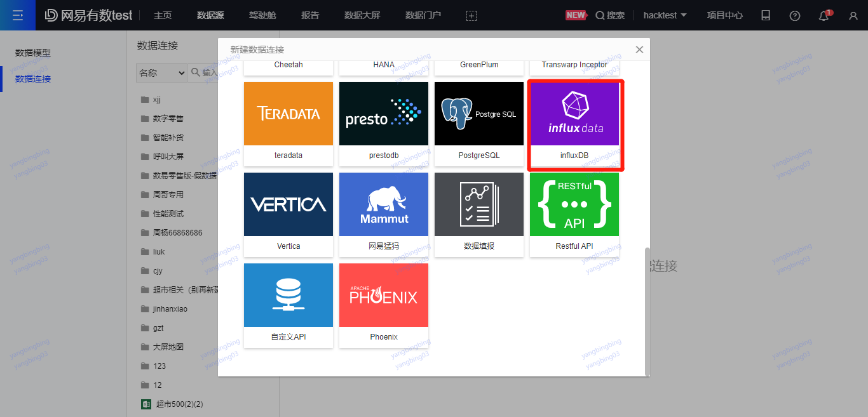Open the 周杨66868686 folder
This screenshot has width=868, height=417.
[172, 233]
